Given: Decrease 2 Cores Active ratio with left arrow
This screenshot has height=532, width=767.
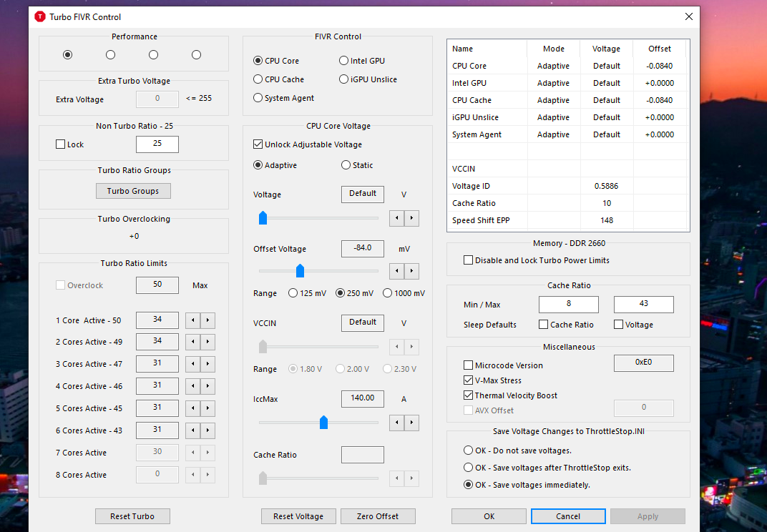Looking at the screenshot, I should [x=192, y=342].
